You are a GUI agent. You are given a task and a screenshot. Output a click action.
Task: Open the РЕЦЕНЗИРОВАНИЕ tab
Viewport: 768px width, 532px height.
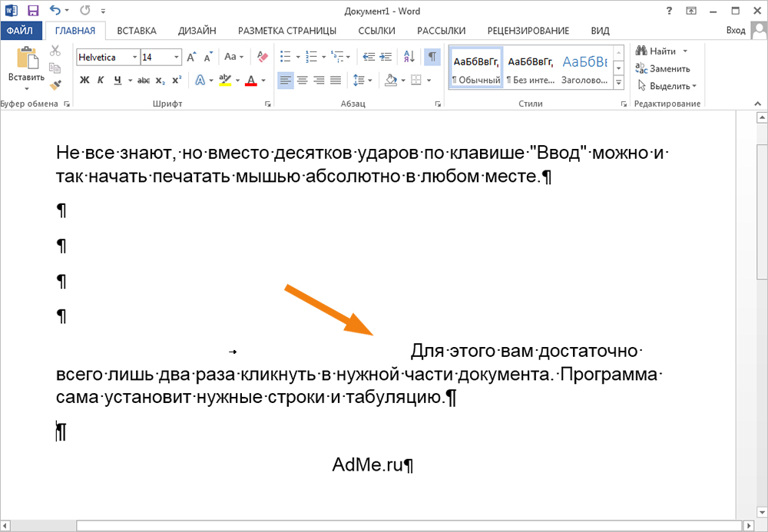pyautogui.click(x=528, y=31)
